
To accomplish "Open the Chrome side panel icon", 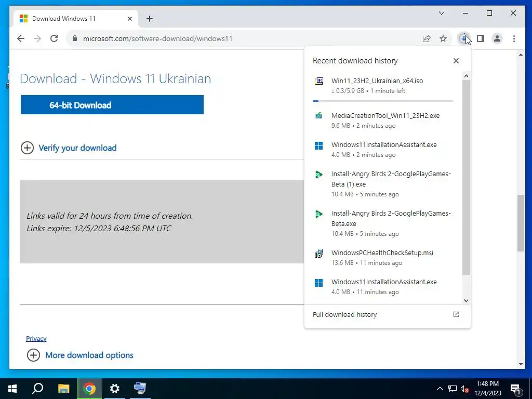I will tap(481, 38).
